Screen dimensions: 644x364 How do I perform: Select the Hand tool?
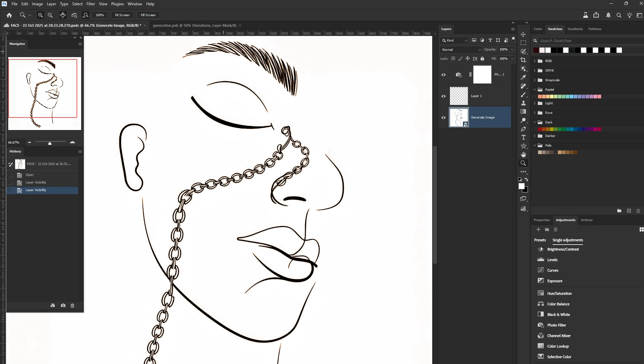(523, 154)
